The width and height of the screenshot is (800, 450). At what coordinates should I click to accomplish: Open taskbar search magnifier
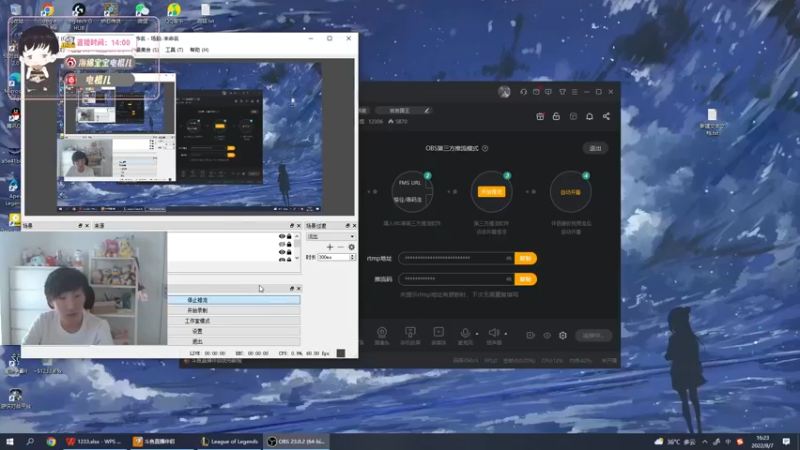pyautogui.click(x=30, y=442)
